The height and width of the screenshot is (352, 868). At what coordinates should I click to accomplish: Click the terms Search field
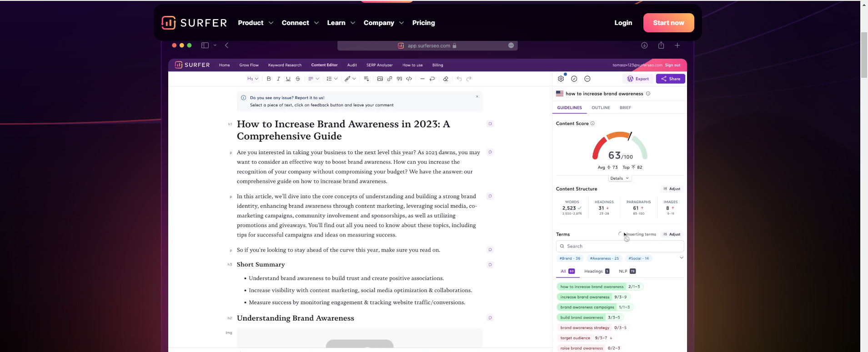(620, 246)
